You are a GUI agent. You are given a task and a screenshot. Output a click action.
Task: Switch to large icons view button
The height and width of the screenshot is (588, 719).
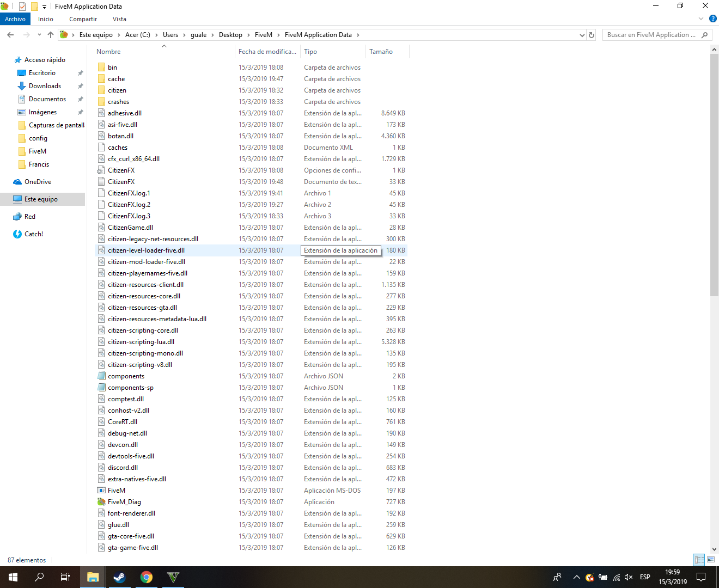711,560
